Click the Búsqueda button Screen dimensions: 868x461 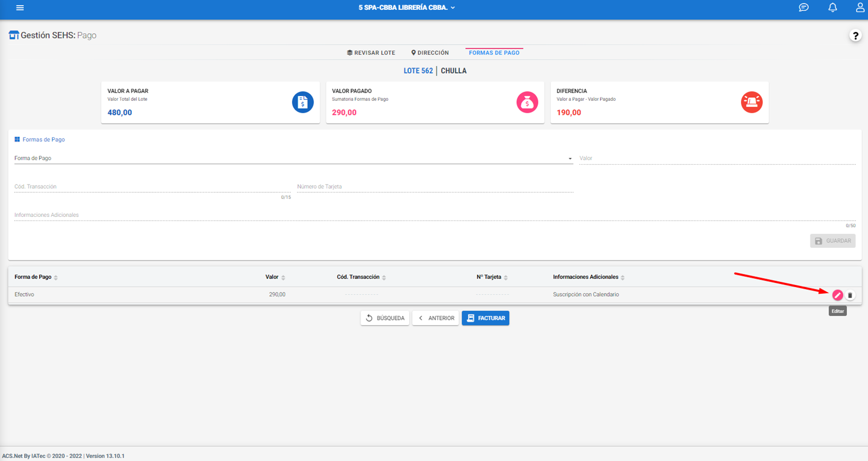point(385,318)
